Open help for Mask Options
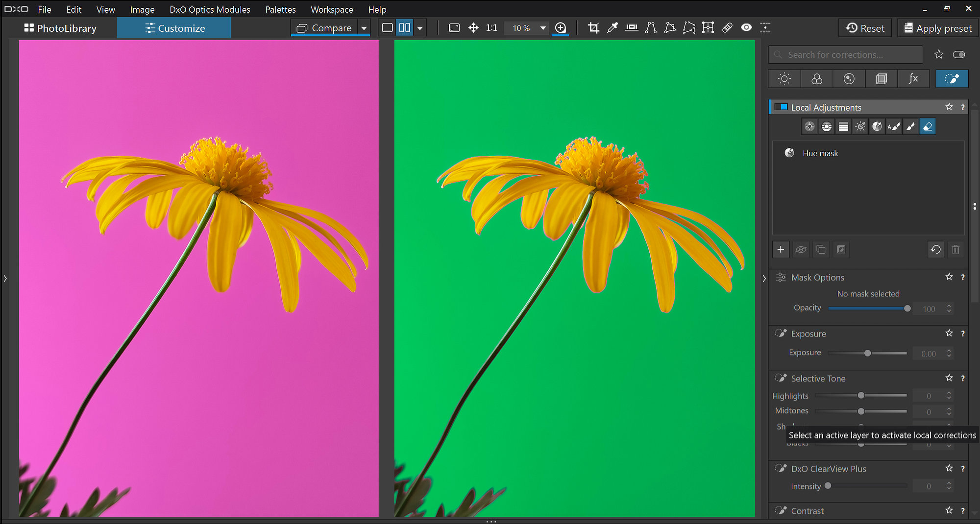This screenshot has height=524, width=980. 963,277
